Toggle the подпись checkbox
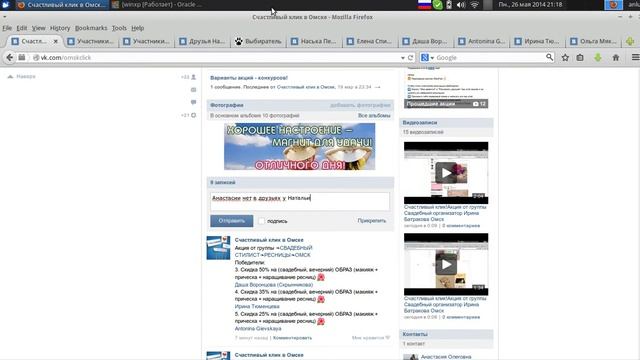The image size is (640, 360). [x=262, y=221]
